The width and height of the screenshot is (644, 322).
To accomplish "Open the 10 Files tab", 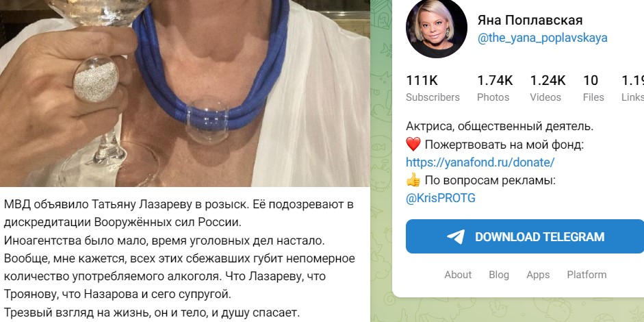I will (593, 88).
